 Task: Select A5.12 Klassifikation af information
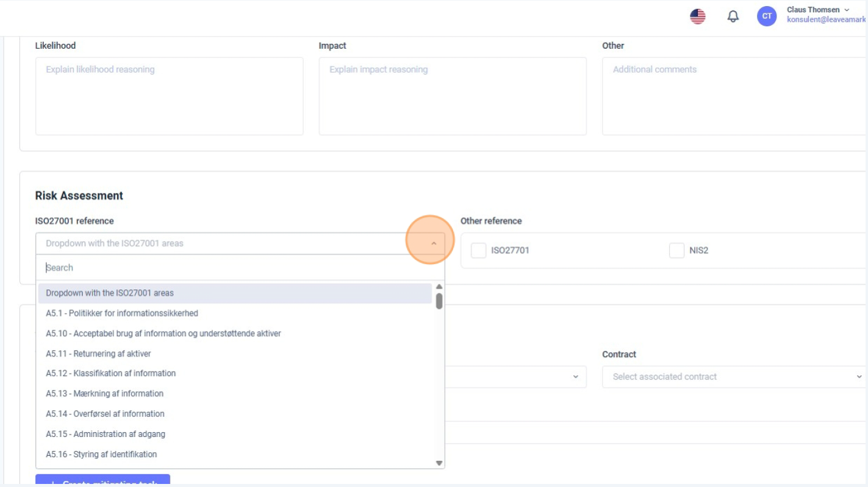110,373
